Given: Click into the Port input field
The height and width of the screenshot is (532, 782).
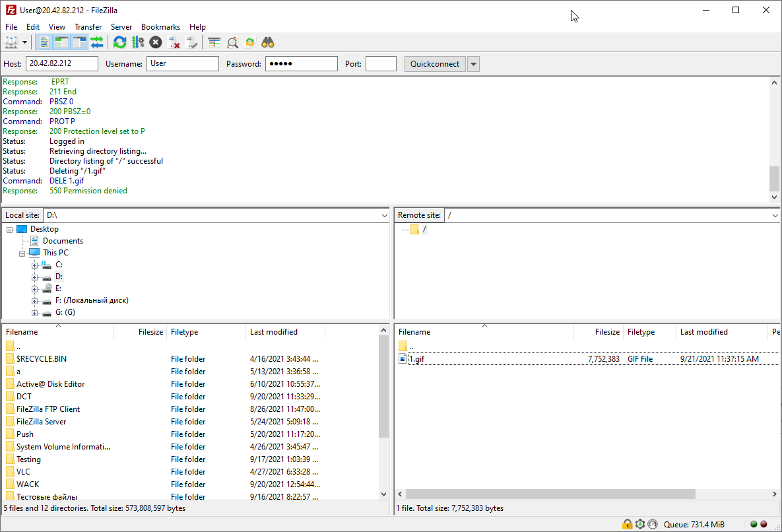Looking at the screenshot, I should pyautogui.click(x=381, y=64).
